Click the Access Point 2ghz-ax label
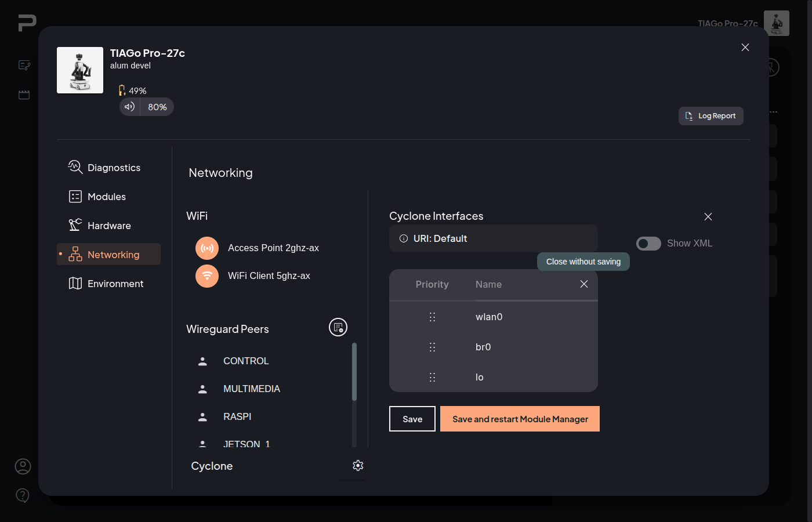The image size is (812, 522). [x=273, y=248]
